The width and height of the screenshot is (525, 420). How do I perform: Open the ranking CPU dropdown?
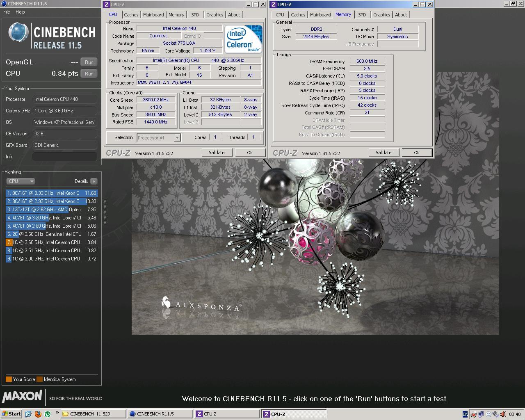[x=21, y=181]
